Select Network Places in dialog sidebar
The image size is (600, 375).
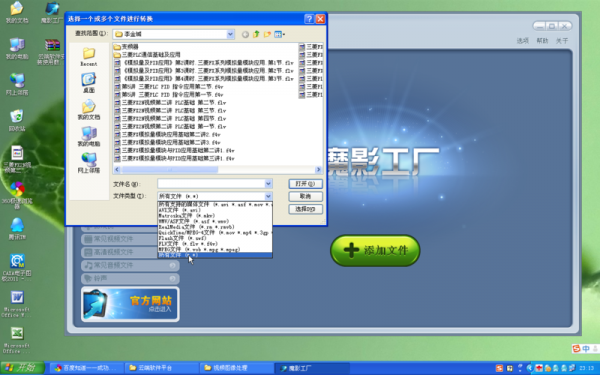pos(89,163)
